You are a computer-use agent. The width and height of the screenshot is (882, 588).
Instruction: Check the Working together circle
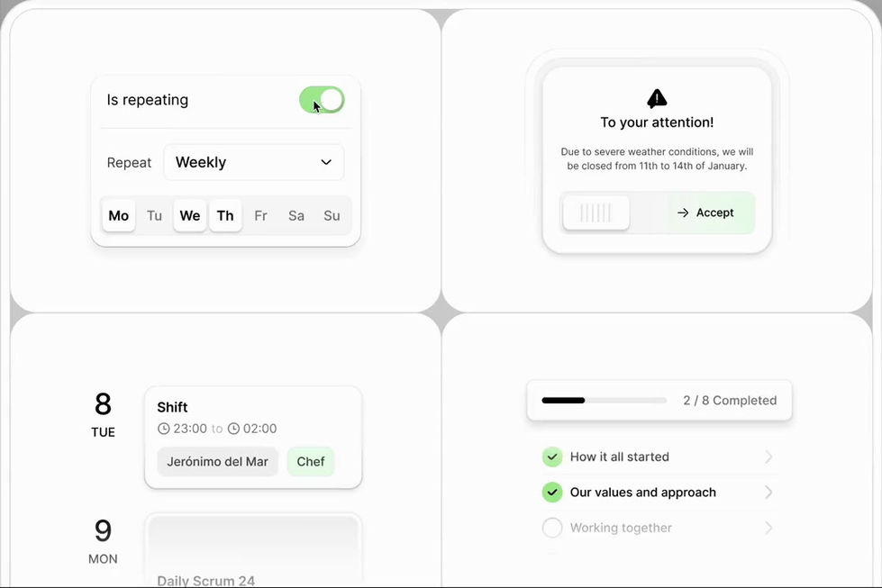[x=552, y=528]
